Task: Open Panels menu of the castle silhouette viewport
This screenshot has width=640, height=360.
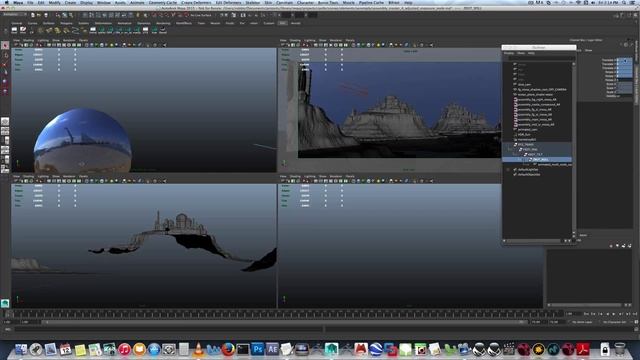Action: click(83, 176)
